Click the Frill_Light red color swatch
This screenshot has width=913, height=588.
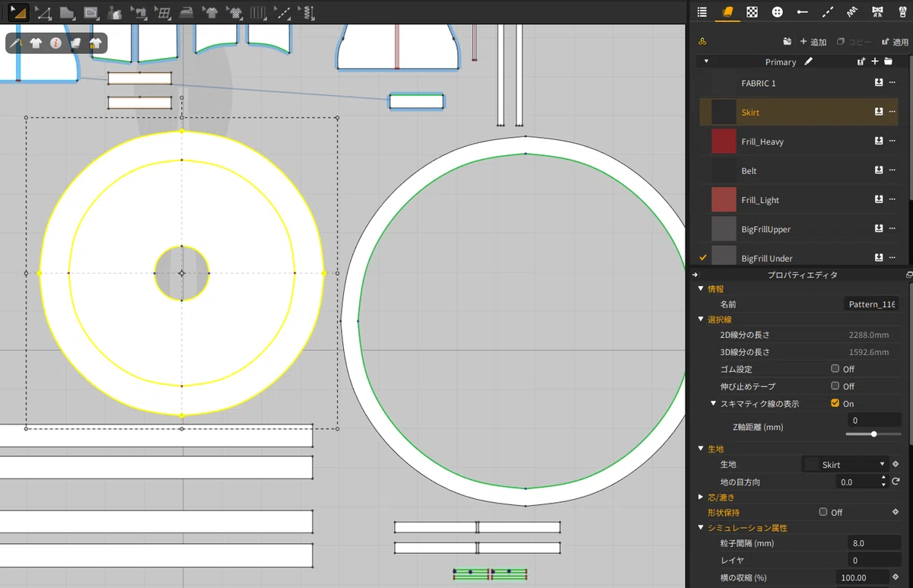(x=724, y=199)
